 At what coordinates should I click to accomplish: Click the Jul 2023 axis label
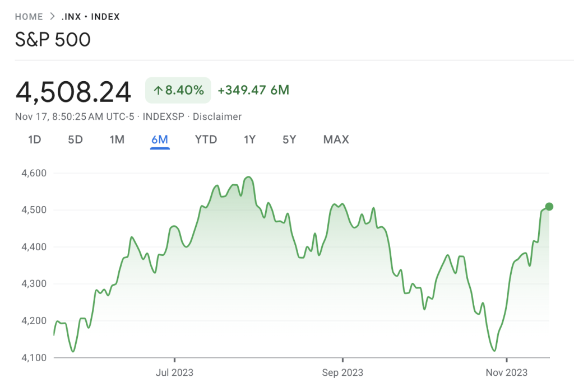[174, 372]
